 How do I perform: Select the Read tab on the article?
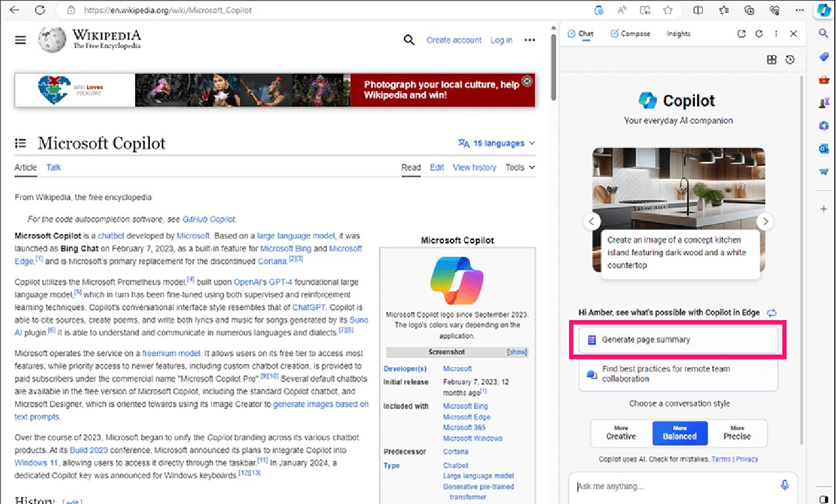(410, 167)
